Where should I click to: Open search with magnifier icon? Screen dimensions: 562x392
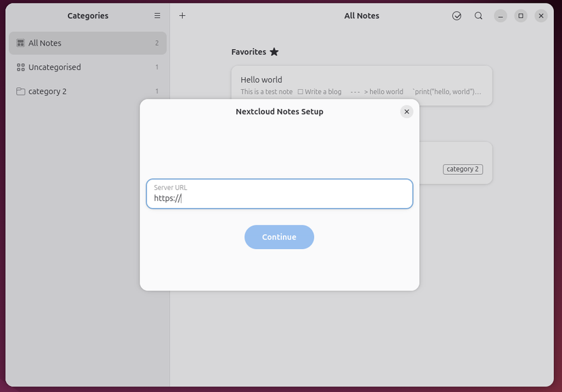pyautogui.click(x=478, y=16)
